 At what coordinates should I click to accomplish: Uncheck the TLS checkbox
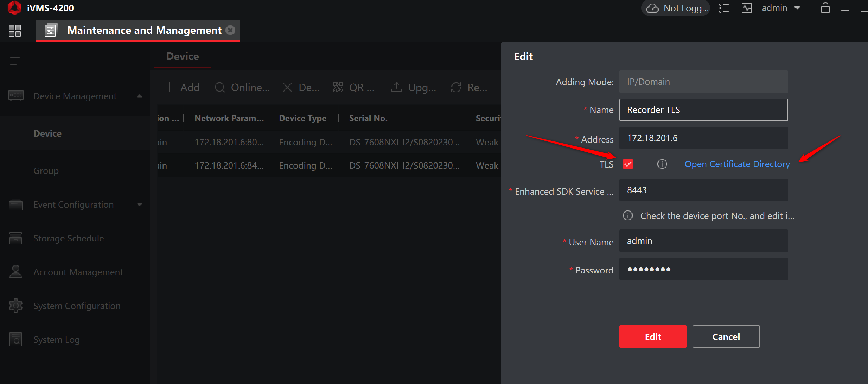point(628,164)
